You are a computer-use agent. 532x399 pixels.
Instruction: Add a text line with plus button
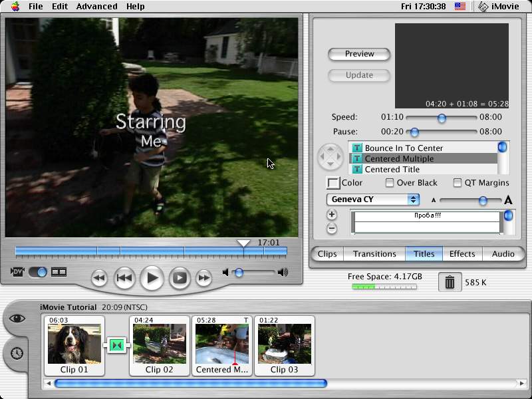pos(332,214)
